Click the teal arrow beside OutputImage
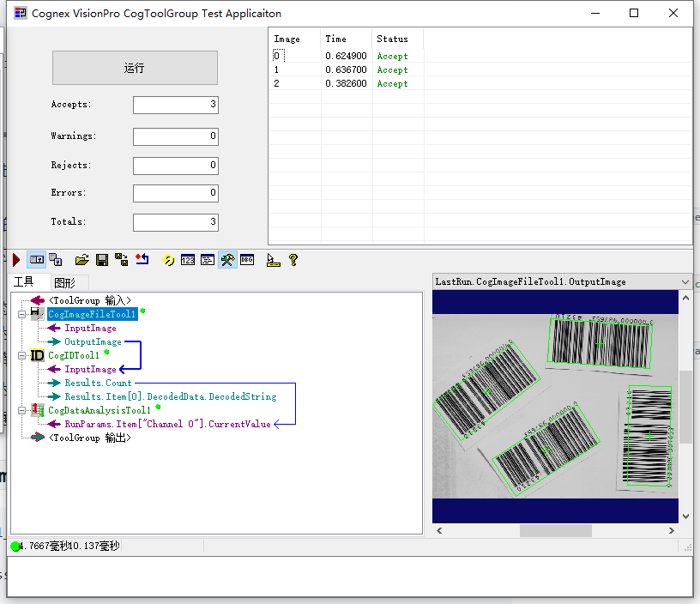The height and width of the screenshot is (604, 700). [x=54, y=341]
